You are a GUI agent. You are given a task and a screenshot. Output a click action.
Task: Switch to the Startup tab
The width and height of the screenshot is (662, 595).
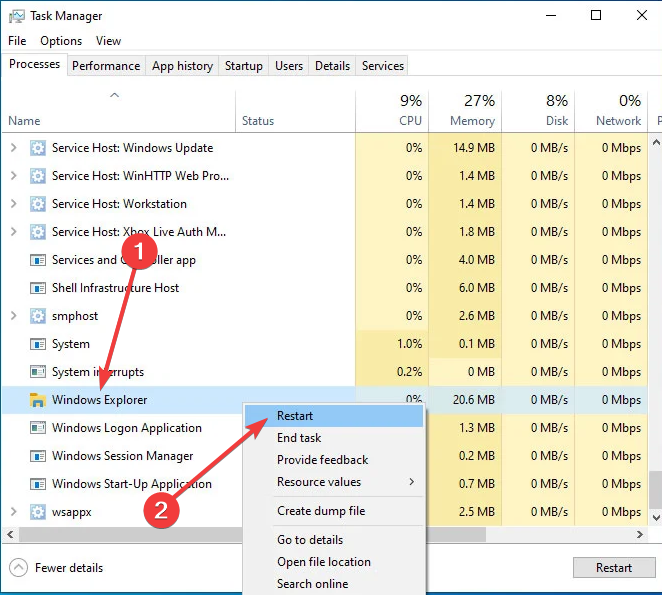pyautogui.click(x=244, y=66)
